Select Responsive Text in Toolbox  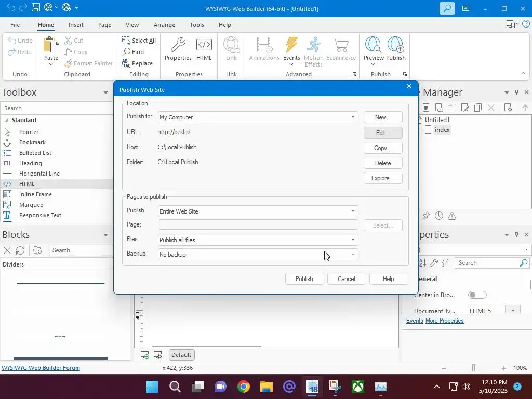point(40,215)
